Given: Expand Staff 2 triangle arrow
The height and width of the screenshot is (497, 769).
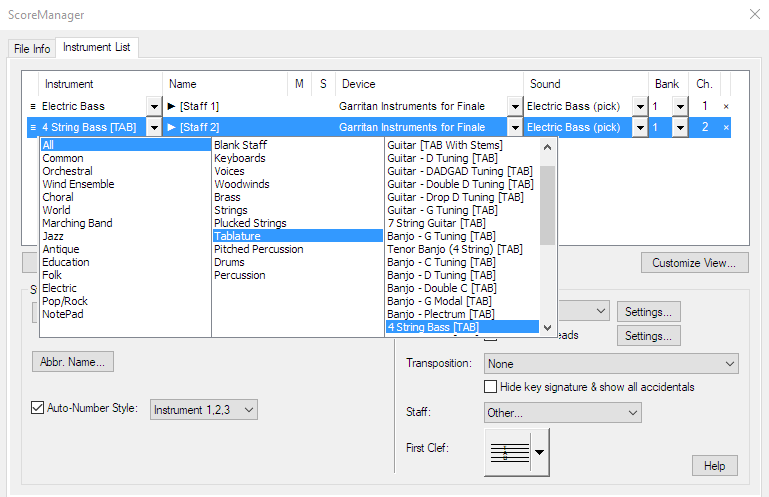Looking at the screenshot, I should pyautogui.click(x=172, y=128).
